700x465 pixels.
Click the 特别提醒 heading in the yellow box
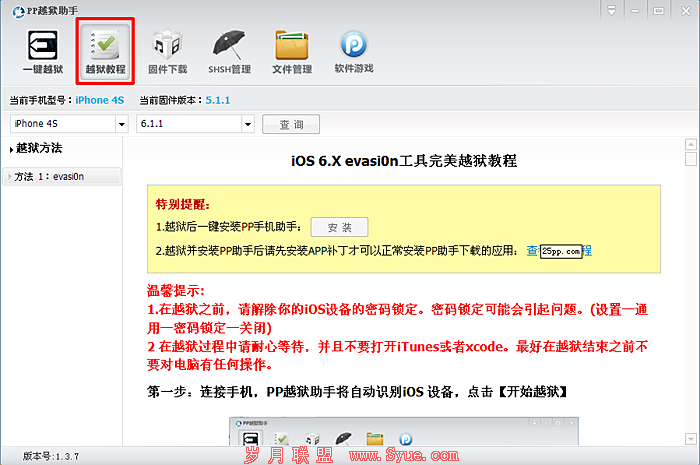[182, 204]
